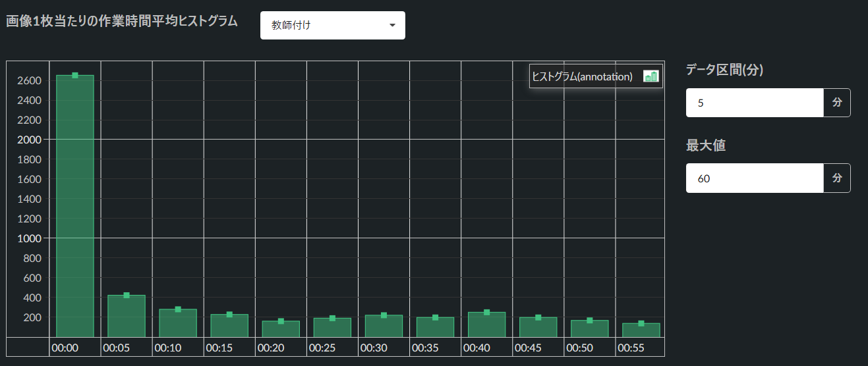Click the data point marker atop the 00:55 bar
868x366 pixels.
(641, 323)
